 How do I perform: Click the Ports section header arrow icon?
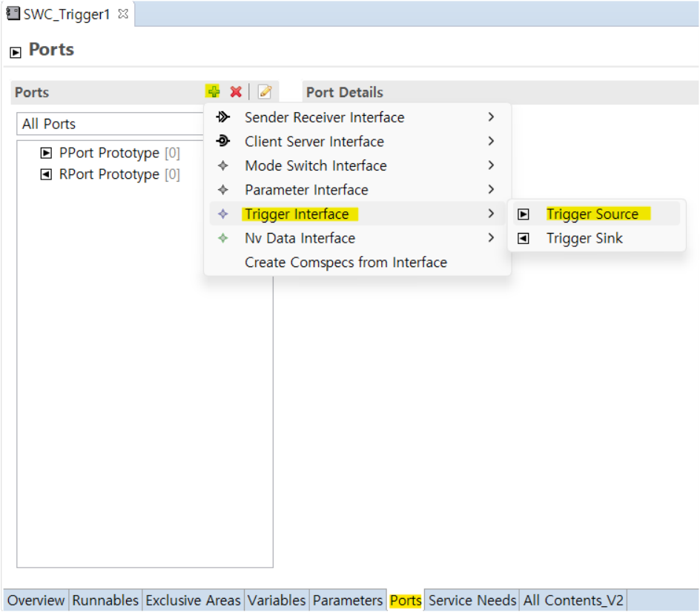[16, 52]
